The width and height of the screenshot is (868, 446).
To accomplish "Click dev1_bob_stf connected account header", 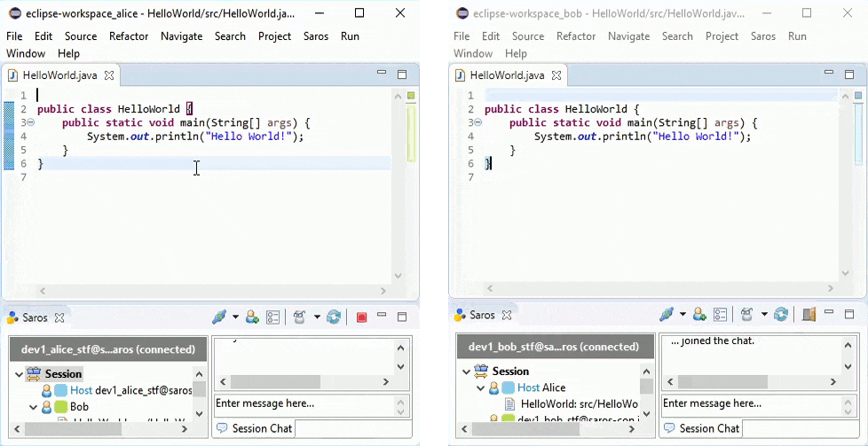I will tap(556, 347).
